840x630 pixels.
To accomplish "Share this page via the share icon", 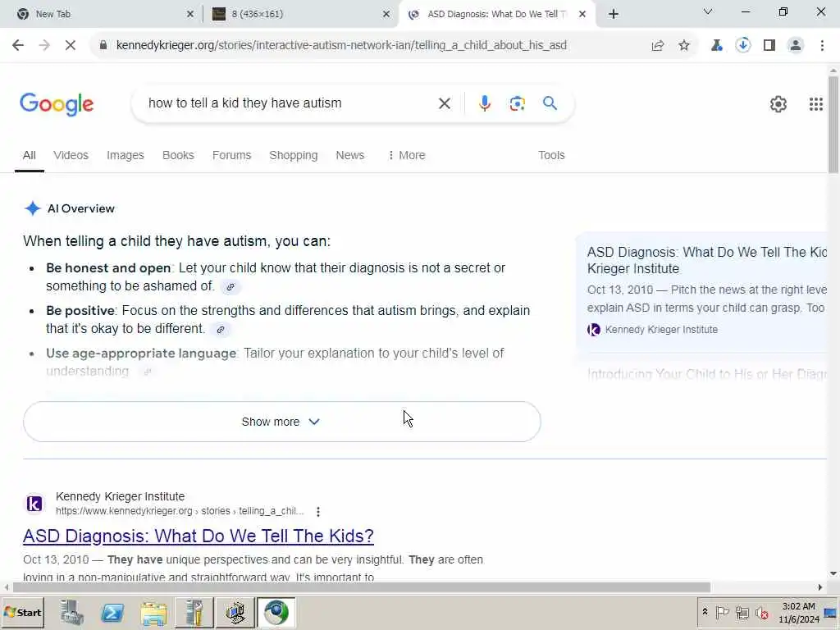I will click(658, 46).
